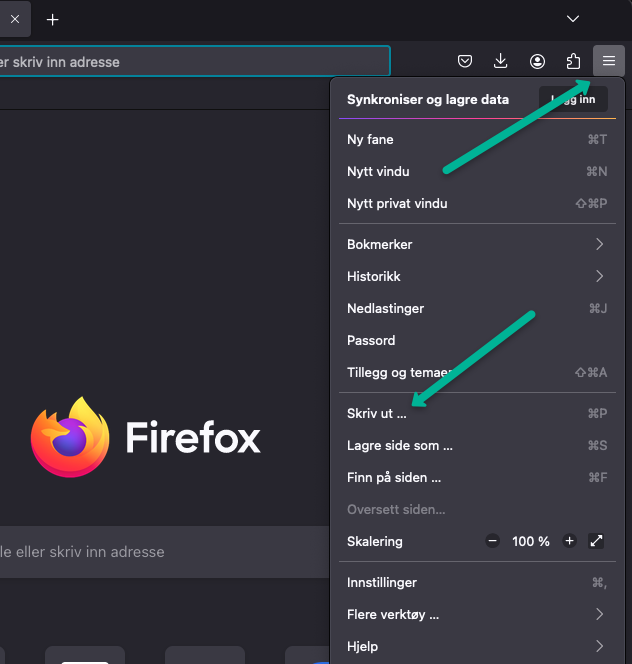The image size is (632, 664).
Task: Enter fullscreen using the arrows icon
Action: coord(597,541)
